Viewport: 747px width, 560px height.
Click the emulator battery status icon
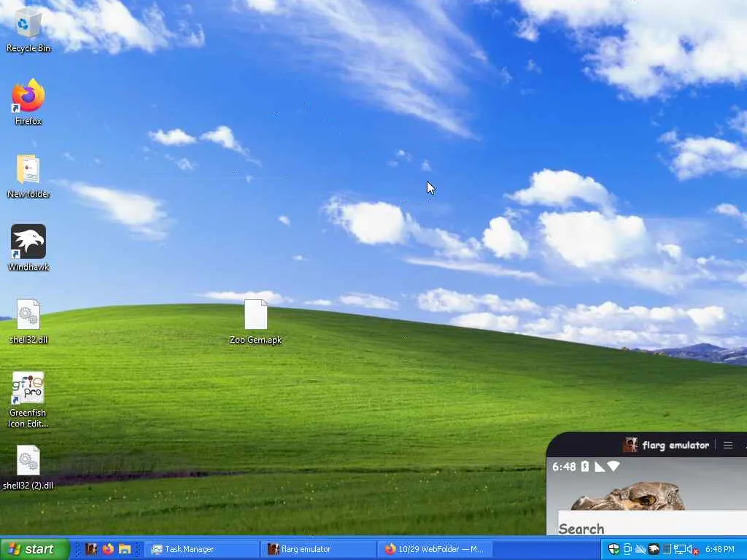click(584, 467)
